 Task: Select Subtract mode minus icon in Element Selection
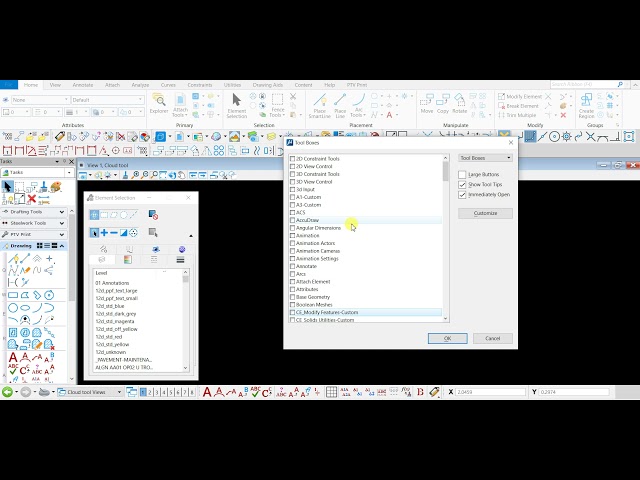114,233
